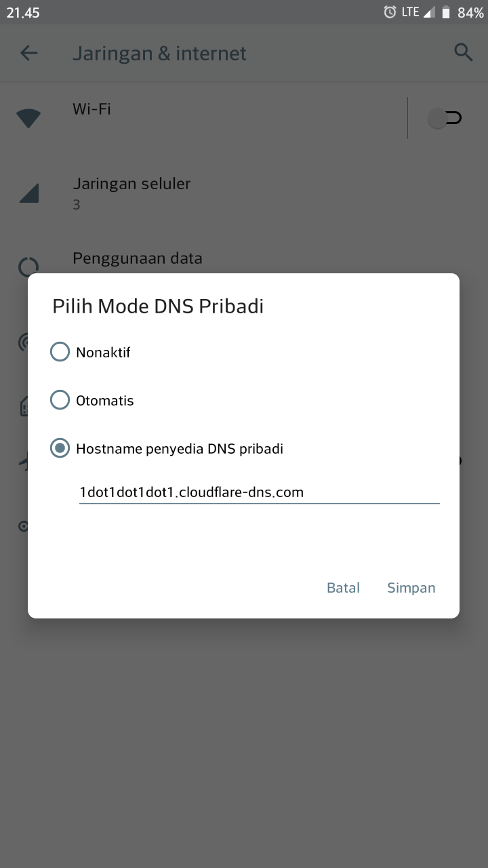This screenshot has height=868, width=488.
Task: Tap the alarm icon in status bar
Action: [390, 12]
